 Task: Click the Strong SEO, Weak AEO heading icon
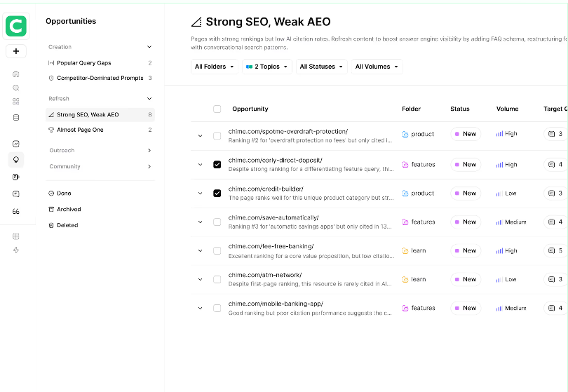coord(196,22)
